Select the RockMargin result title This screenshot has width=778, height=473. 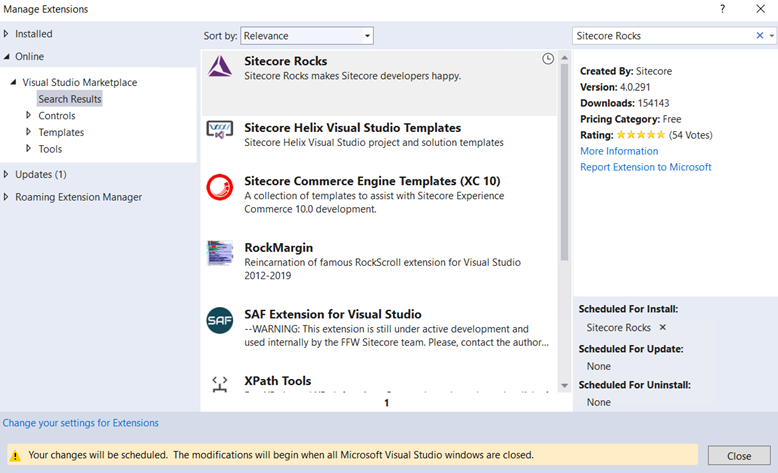pyautogui.click(x=278, y=247)
